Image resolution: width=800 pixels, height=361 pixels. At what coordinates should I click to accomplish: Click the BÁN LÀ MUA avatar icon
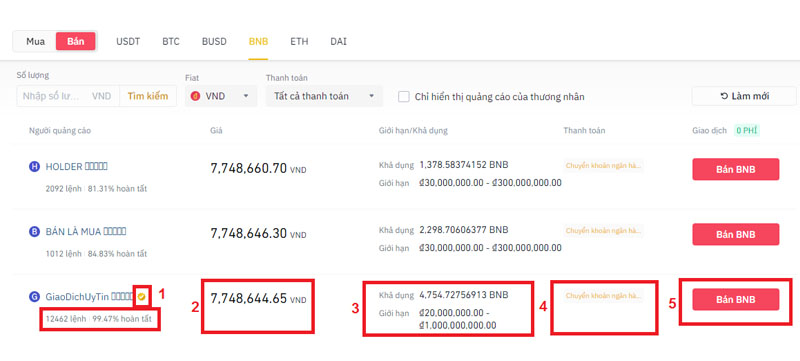click(34, 231)
